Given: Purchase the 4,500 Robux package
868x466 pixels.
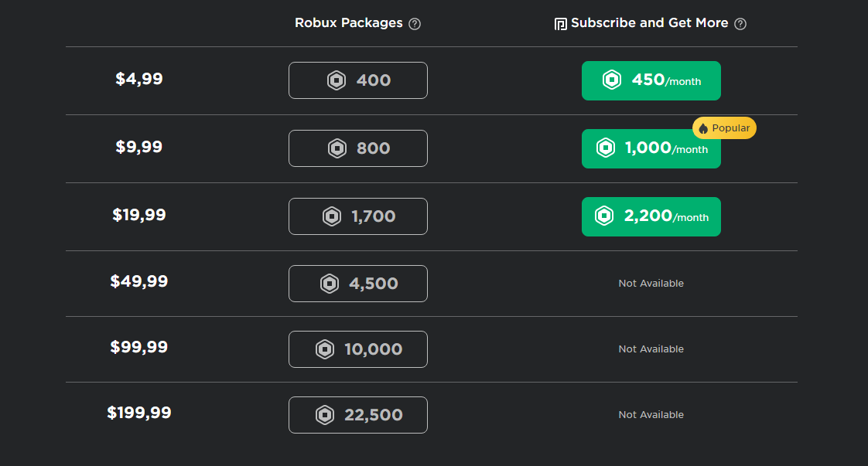Looking at the screenshot, I should 357,284.
